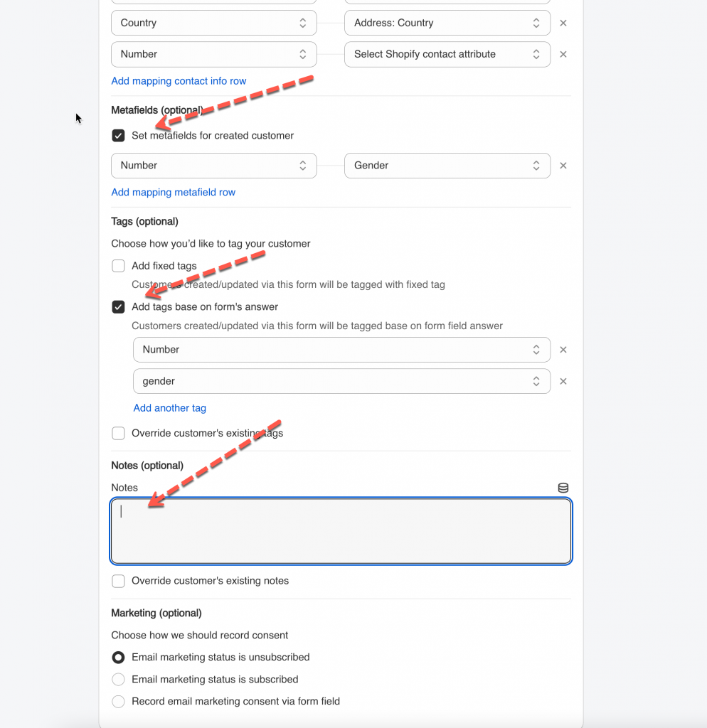Open Select Shopify contact attribute dropdown
707x728 pixels.
click(447, 54)
